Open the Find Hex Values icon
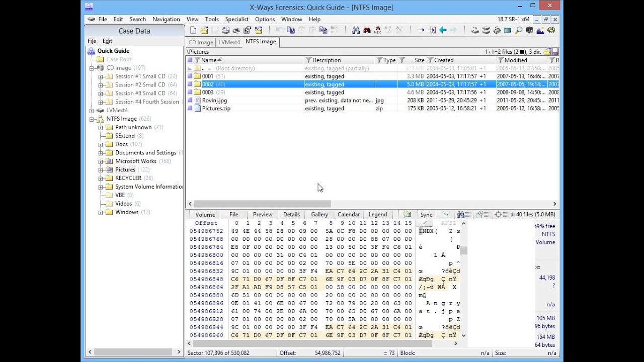Viewport: 644px width, 362px height. coord(377,30)
